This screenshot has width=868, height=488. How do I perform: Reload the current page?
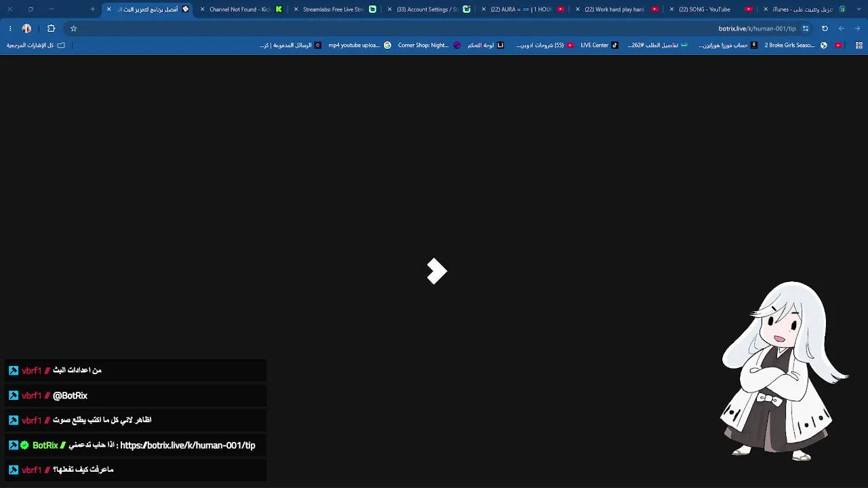[825, 28]
